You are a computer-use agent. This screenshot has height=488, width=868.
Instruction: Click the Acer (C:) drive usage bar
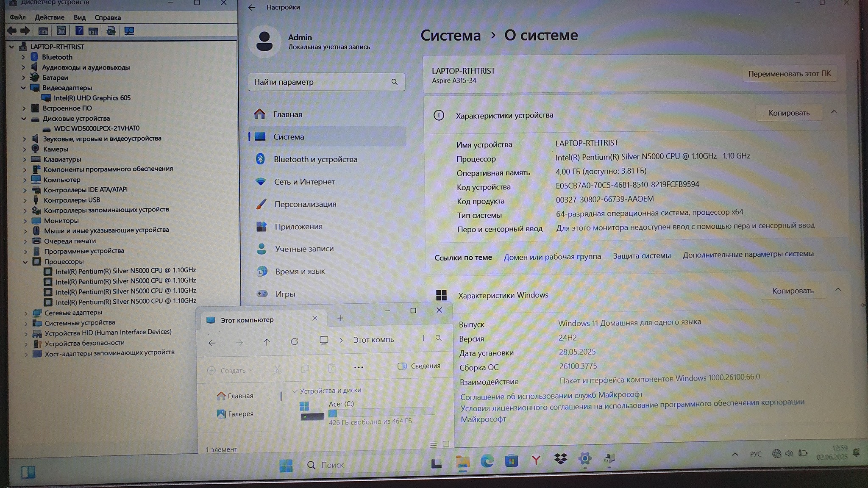pos(381,413)
